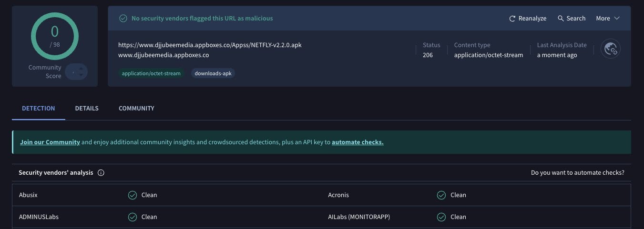The image size is (644, 229).
Task: Click the Security vendors' analysis heading
Action: coord(56,173)
